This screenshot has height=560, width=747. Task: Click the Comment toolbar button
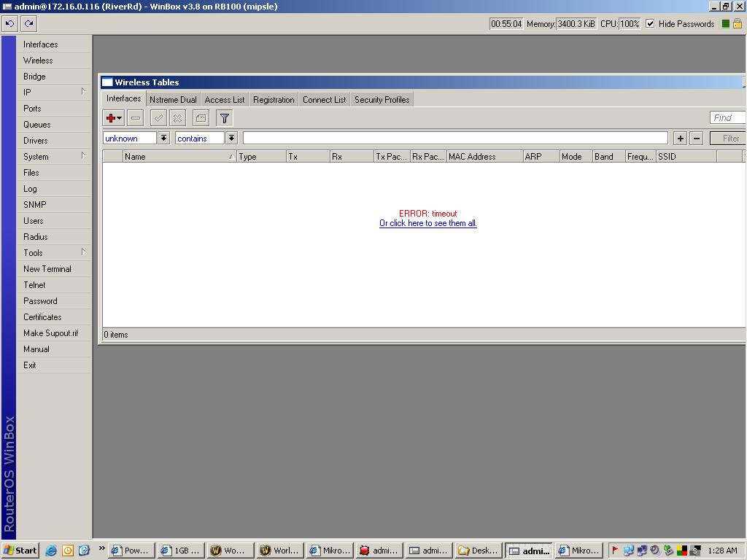tap(201, 118)
